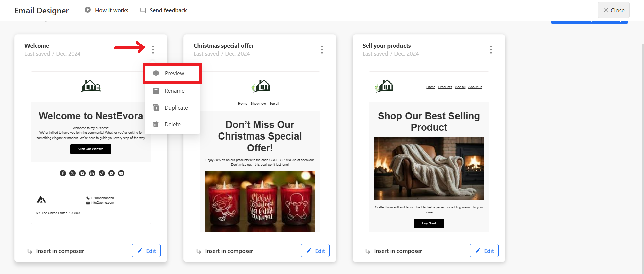The image size is (644, 274).
Task: Select Preview from the context menu
Action: (174, 73)
